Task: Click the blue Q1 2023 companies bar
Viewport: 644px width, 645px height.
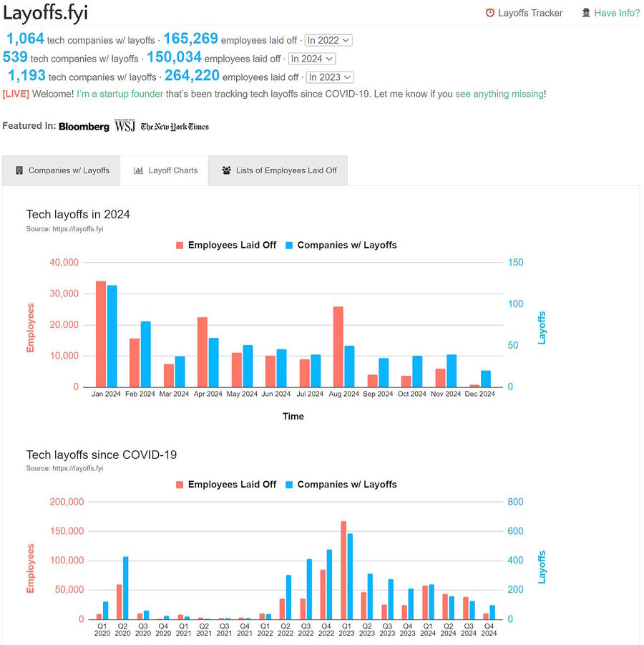Action: click(350, 576)
